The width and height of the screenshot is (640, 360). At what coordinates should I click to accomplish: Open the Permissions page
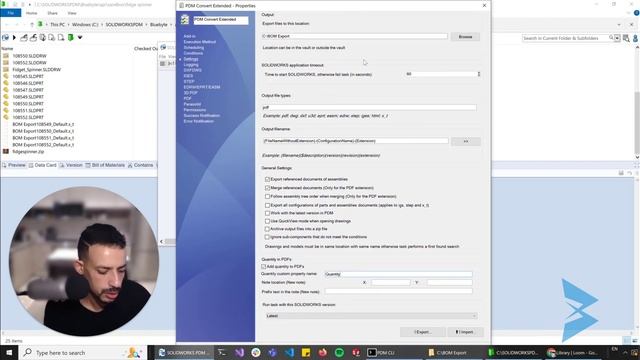(x=195, y=110)
